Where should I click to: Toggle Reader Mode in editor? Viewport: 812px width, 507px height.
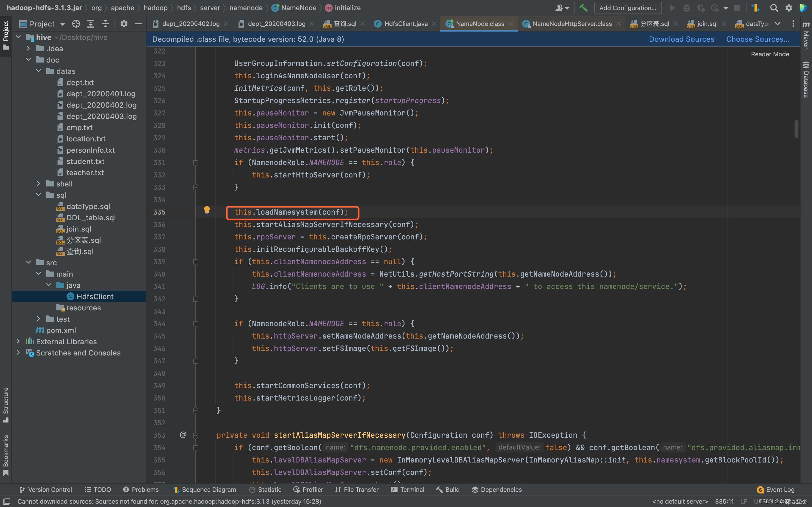(769, 54)
